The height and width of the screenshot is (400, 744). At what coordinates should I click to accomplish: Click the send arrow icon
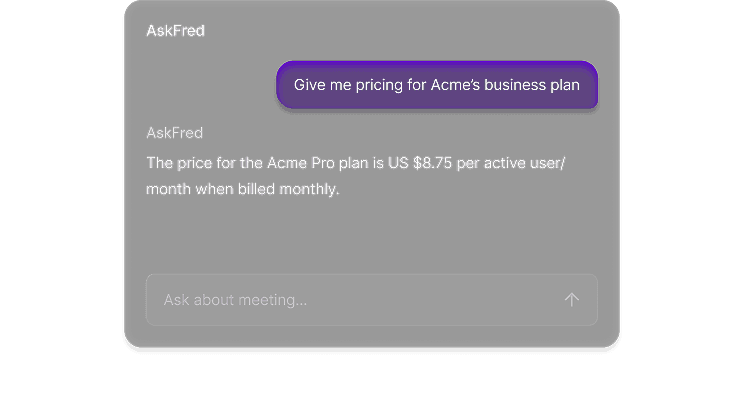[x=571, y=300]
